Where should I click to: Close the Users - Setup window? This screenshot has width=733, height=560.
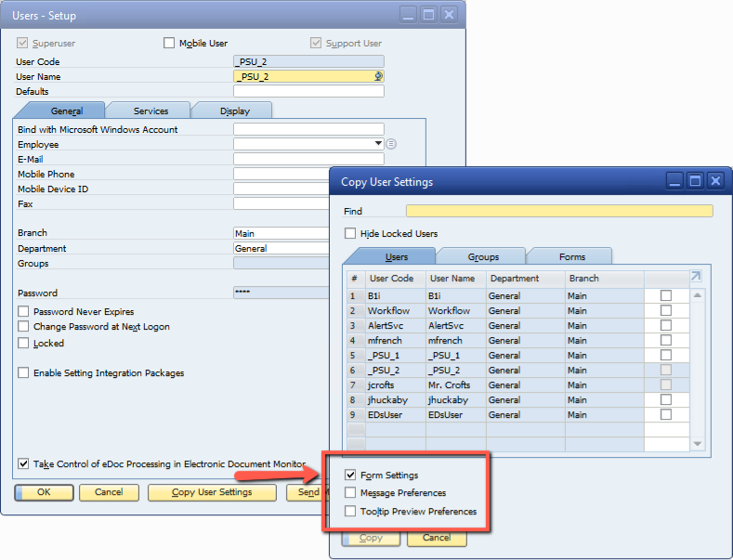pyautogui.click(x=449, y=15)
